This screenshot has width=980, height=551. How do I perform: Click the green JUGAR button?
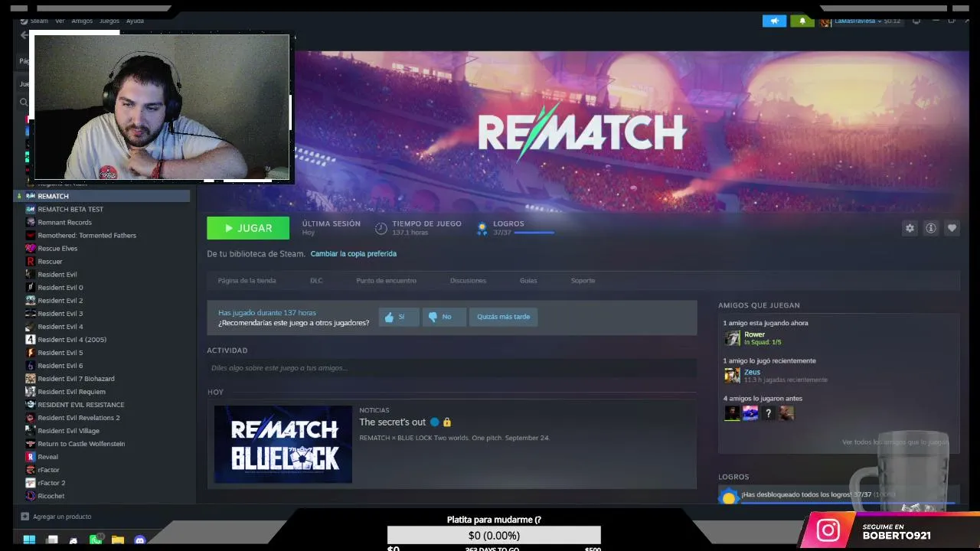[x=248, y=228]
